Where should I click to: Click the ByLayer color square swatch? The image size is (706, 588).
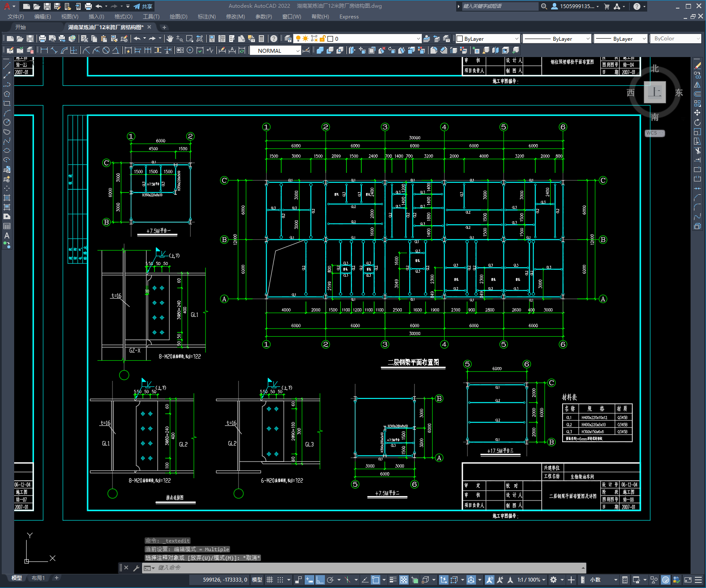460,39
